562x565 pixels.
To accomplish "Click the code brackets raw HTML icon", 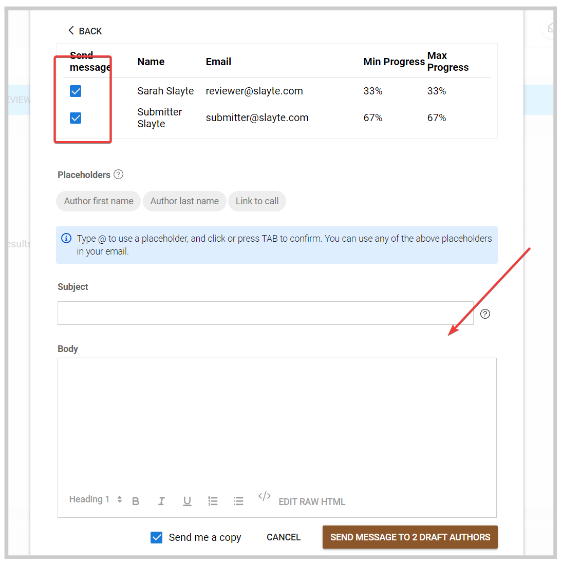I will pyautogui.click(x=264, y=496).
